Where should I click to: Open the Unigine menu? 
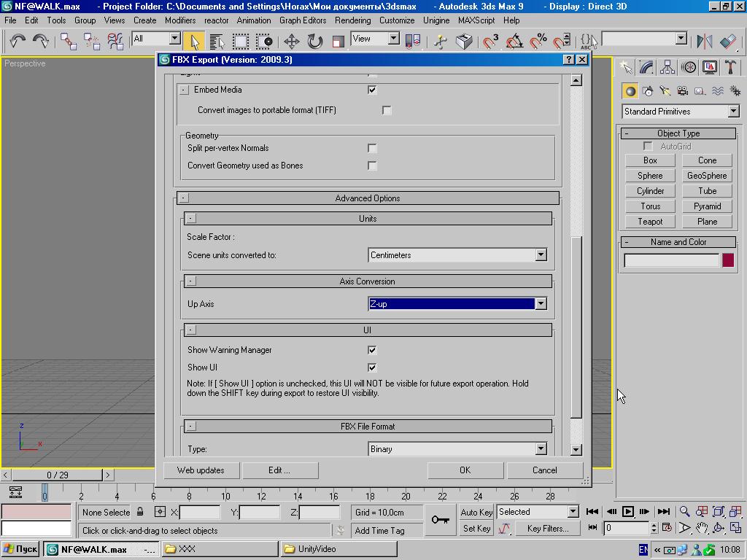point(436,20)
